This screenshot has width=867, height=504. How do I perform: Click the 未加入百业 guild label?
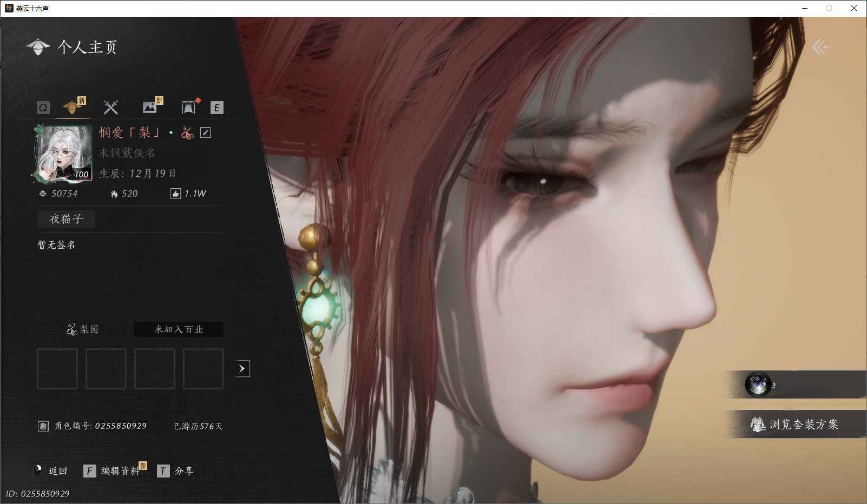(x=179, y=329)
